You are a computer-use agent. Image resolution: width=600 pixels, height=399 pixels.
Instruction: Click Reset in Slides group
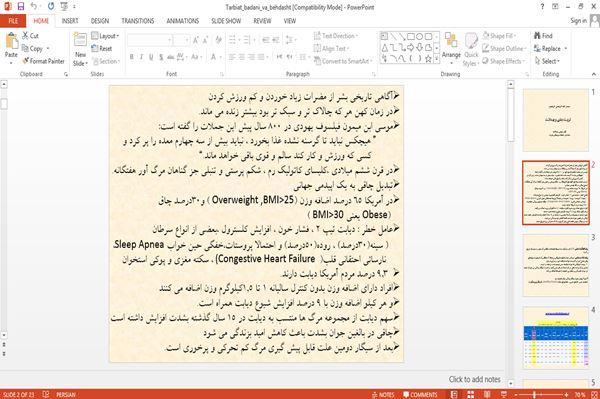pyautogui.click(x=102, y=49)
